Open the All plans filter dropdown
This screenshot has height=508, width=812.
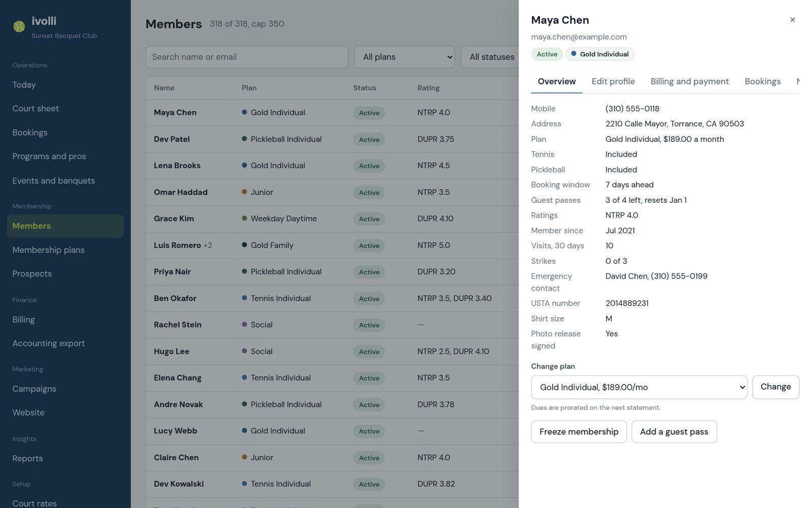pos(404,57)
